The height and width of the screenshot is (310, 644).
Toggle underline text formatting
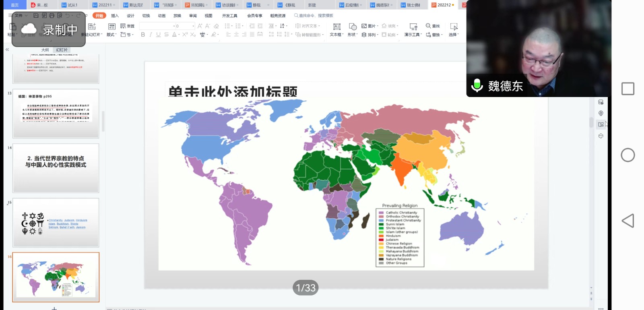[158, 35]
